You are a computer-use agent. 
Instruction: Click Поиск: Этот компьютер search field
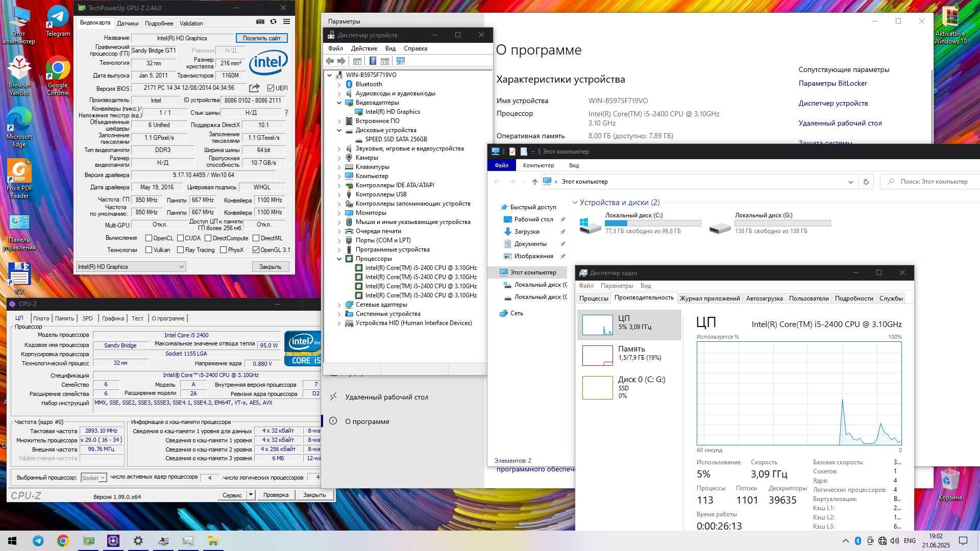(x=929, y=182)
